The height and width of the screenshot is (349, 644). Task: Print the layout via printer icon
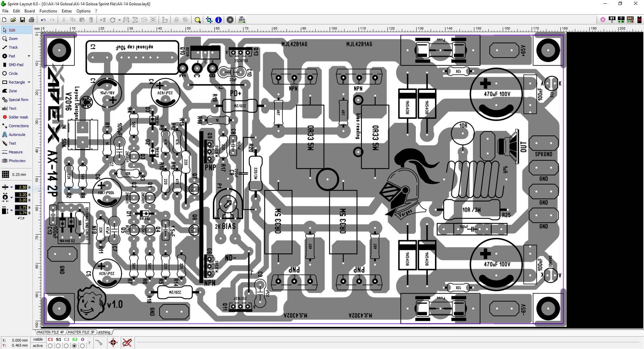(x=31, y=20)
